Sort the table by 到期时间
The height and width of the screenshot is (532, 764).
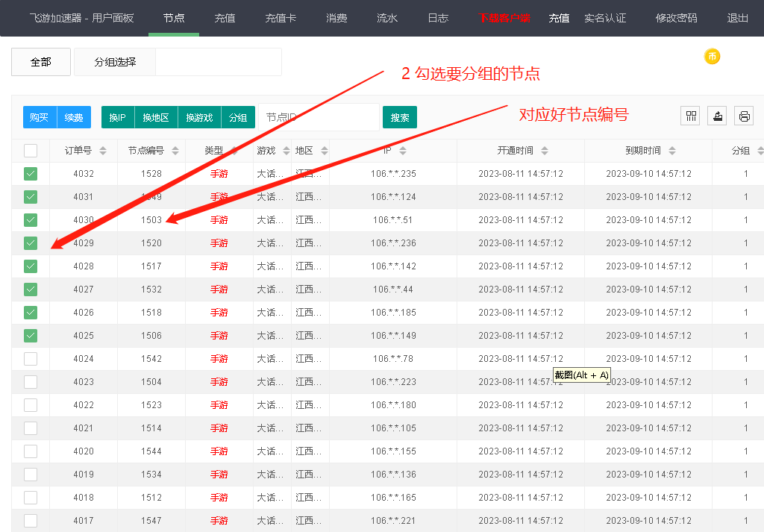point(671,150)
